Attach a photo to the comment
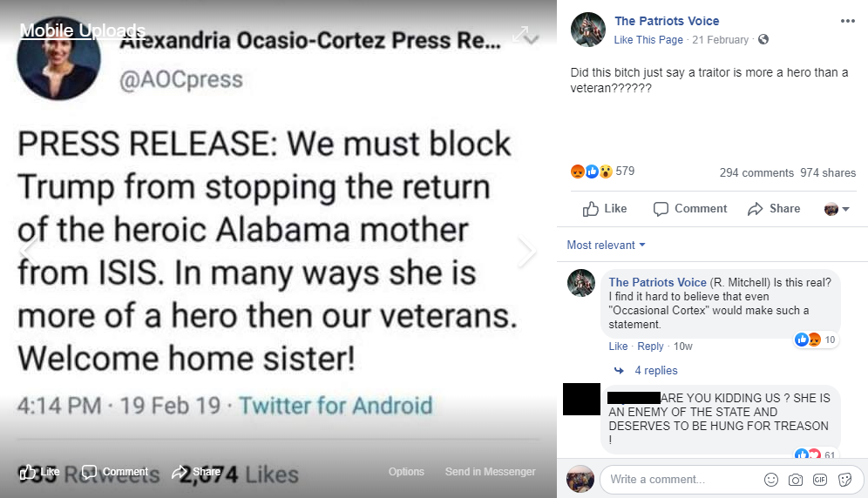Image resolution: width=868 pixels, height=498 pixels. (796, 480)
